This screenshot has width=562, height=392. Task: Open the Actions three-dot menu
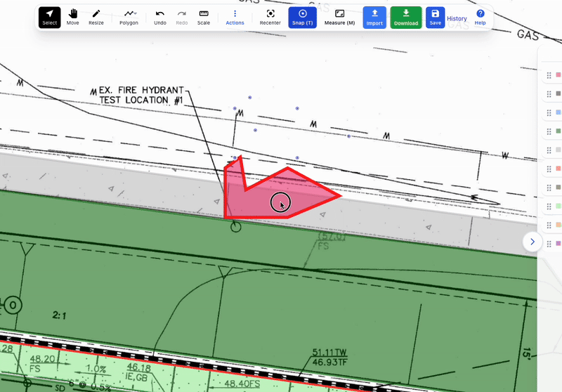click(235, 17)
